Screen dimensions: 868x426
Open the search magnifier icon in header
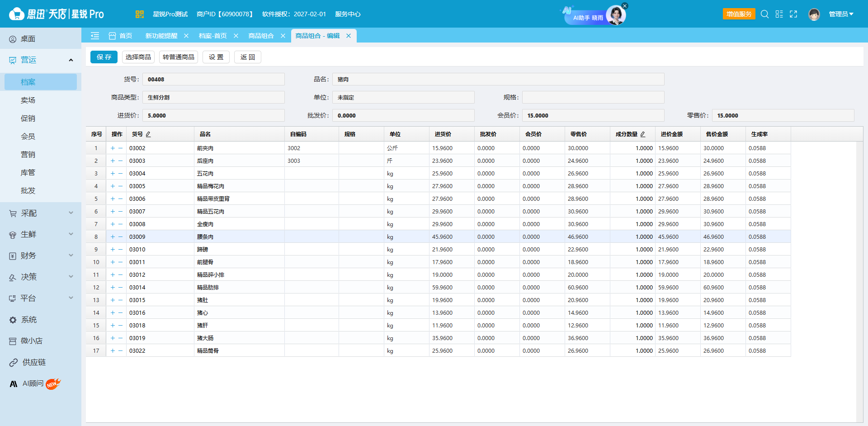pyautogui.click(x=764, y=14)
